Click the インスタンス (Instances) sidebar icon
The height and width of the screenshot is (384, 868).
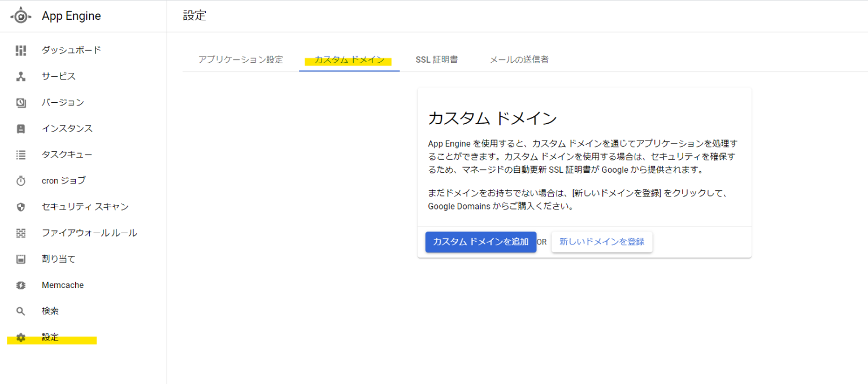21,128
